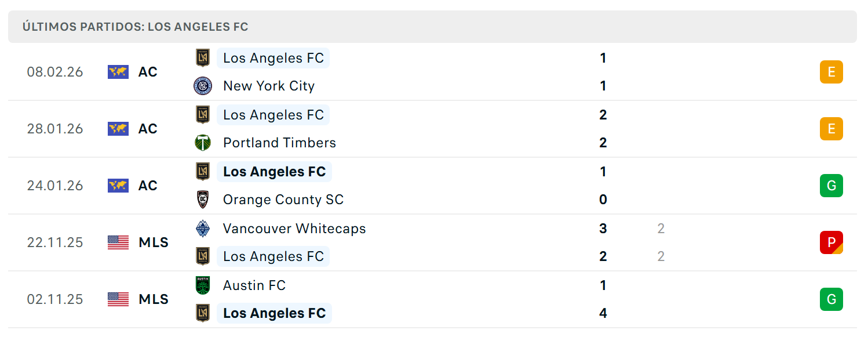868x337 pixels.
Task: Click the New York City club crest
Action: pos(203,86)
